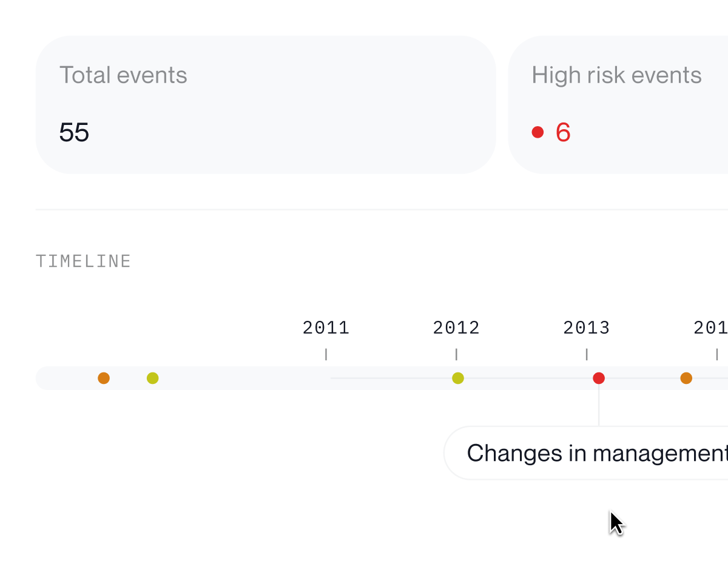Click the tick mark under 2011
728x575 pixels.
[x=326, y=354]
